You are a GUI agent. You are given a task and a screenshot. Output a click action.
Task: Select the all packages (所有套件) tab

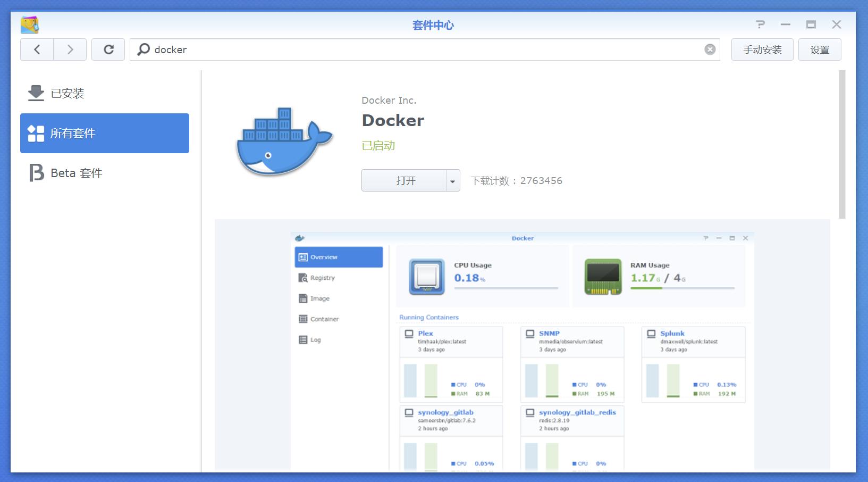tap(105, 133)
